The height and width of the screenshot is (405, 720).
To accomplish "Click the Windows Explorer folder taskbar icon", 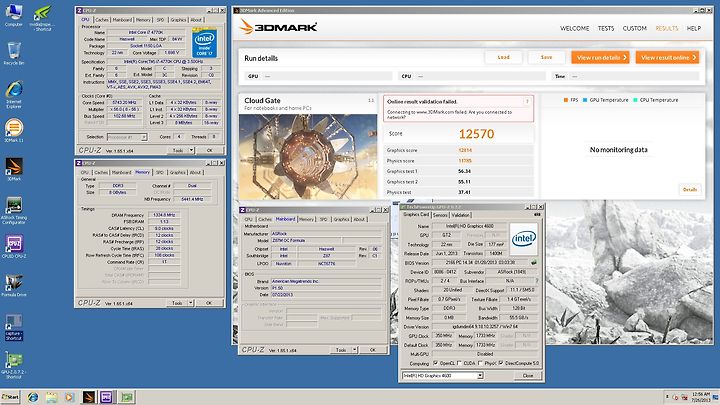I will point(51,397).
